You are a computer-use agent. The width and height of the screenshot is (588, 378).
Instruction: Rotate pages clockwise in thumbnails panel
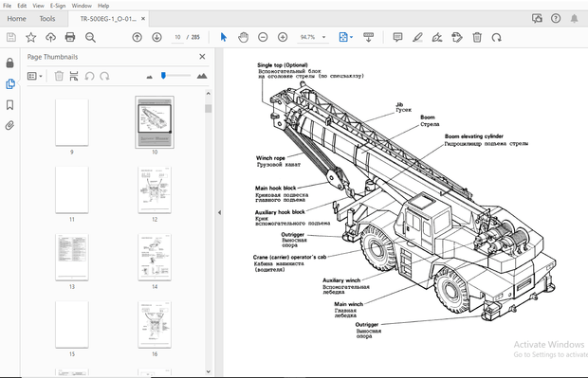tap(104, 76)
